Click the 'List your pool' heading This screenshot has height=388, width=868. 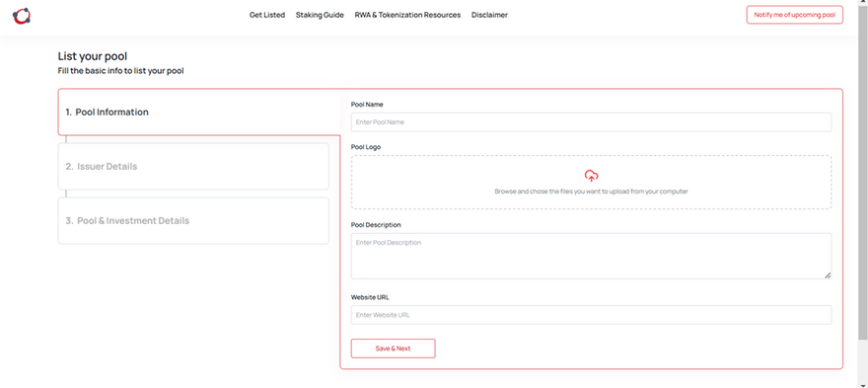pyautogui.click(x=93, y=56)
